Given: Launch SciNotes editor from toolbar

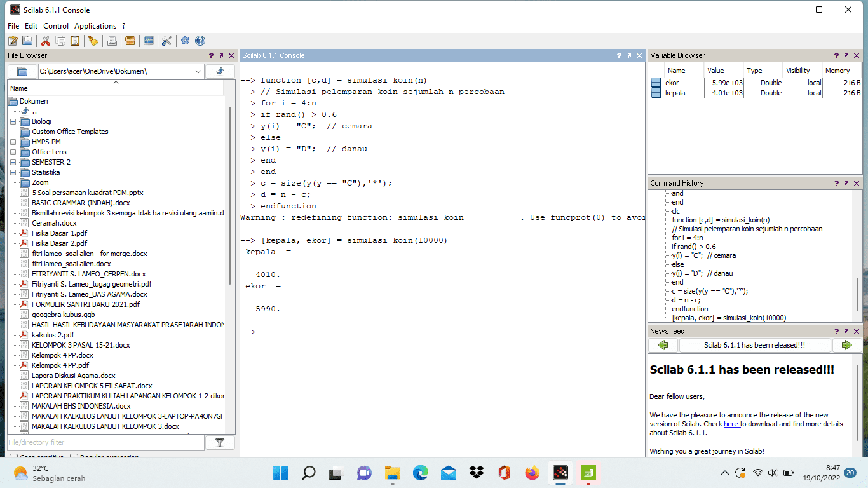Looking at the screenshot, I should point(13,41).
